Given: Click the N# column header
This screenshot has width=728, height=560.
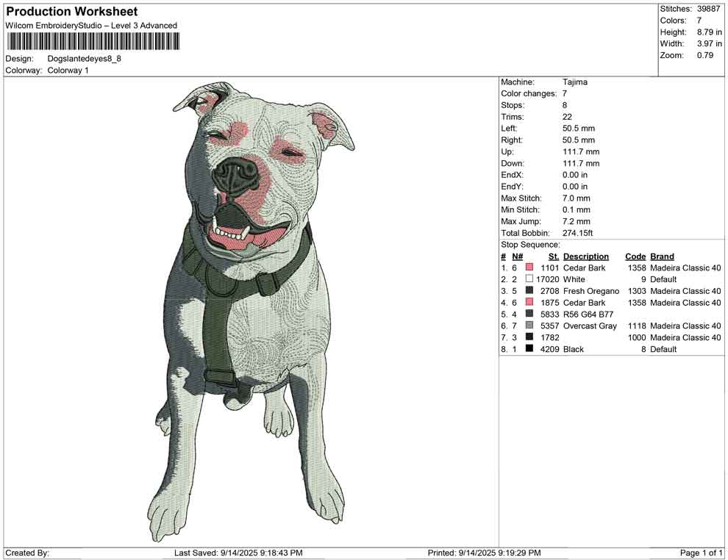Looking at the screenshot, I should (x=517, y=256).
